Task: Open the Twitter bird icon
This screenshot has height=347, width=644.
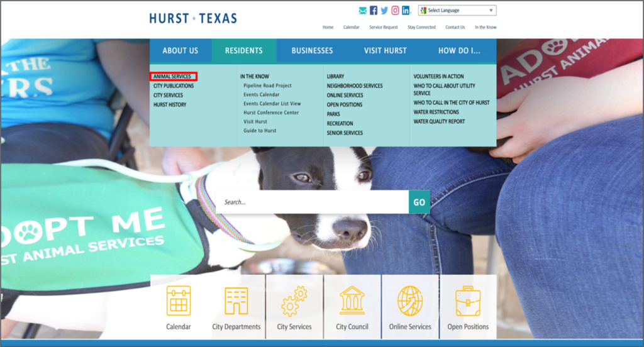Action: (x=384, y=11)
